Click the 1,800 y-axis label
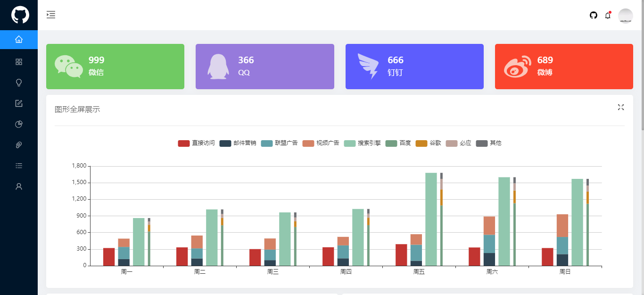 (79, 166)
